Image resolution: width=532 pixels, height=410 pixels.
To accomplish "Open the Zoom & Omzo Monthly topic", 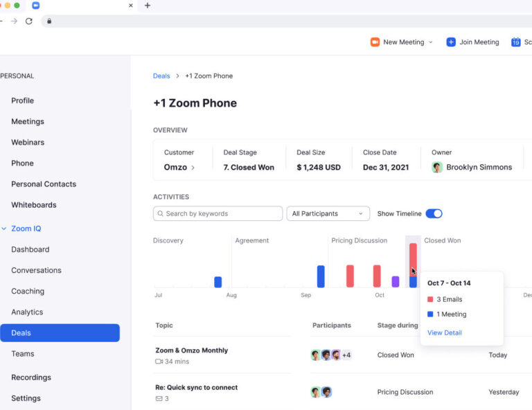I will pyautogui.click(x=191, y=350).
